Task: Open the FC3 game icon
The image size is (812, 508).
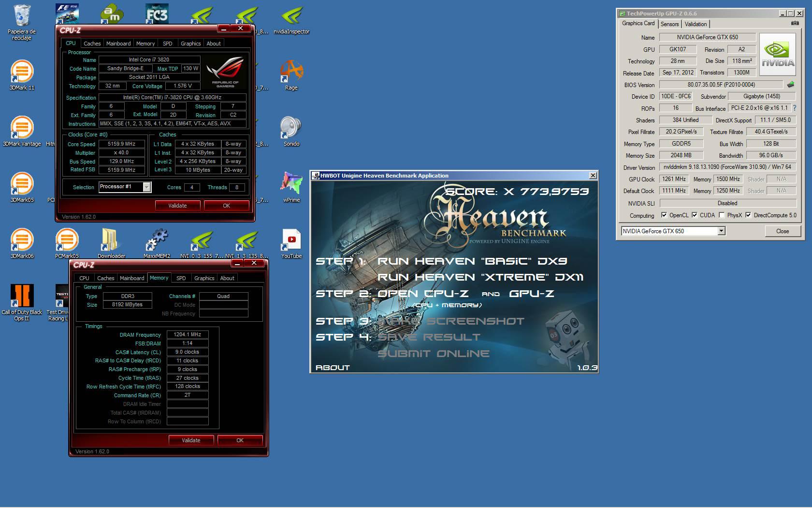Action: pos(157,14)
